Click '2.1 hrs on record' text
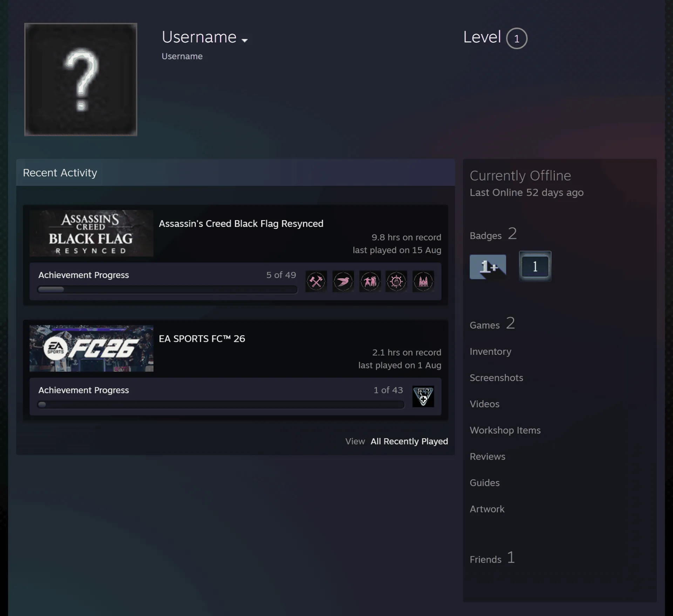Viewport: 673px width, 616px height. click(x=407, y=352)
